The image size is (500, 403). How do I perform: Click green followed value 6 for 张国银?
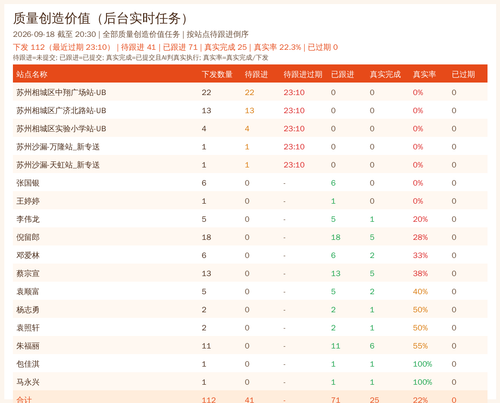333,183
